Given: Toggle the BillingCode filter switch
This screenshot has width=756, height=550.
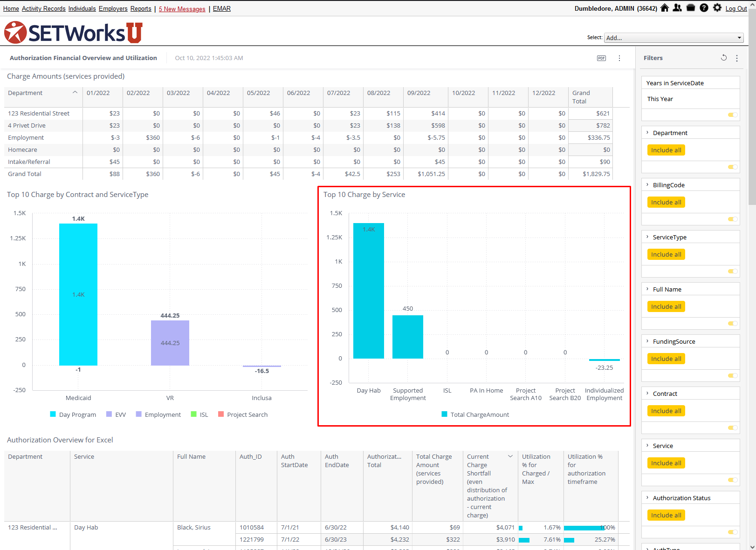Looking at the screenshot, I should click(733, 219).
